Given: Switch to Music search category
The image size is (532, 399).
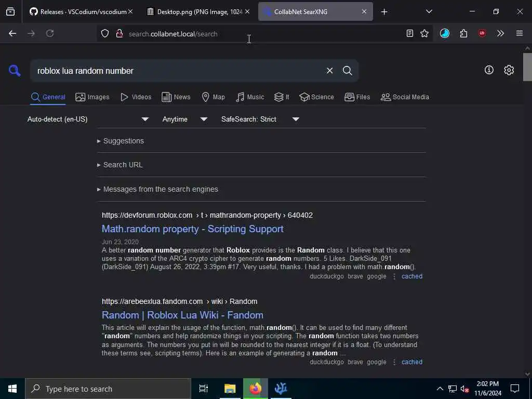Looking at the screenshot, I should [250, 97].
